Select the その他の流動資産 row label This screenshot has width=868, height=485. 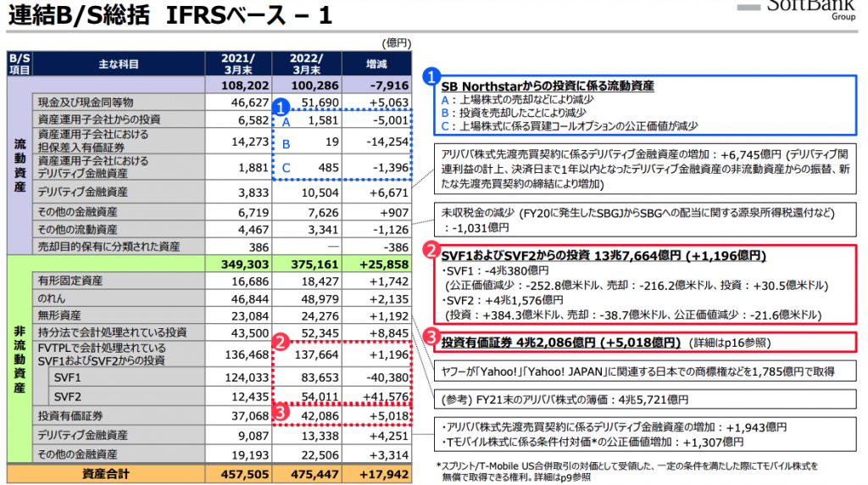77,229
